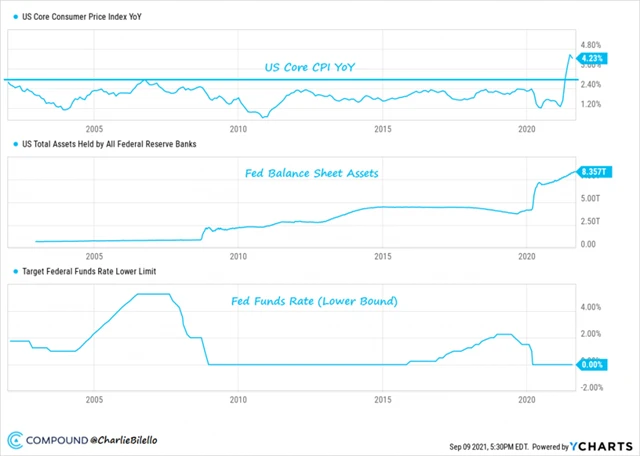This screenshot has width=640, height=456.
Task: Click the Compound logo icon
Action: pyautogui.click(x=16, y=440)
